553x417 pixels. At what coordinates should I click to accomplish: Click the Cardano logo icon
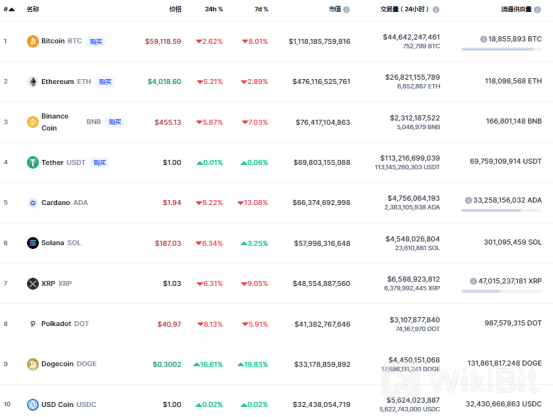point(33,203)
